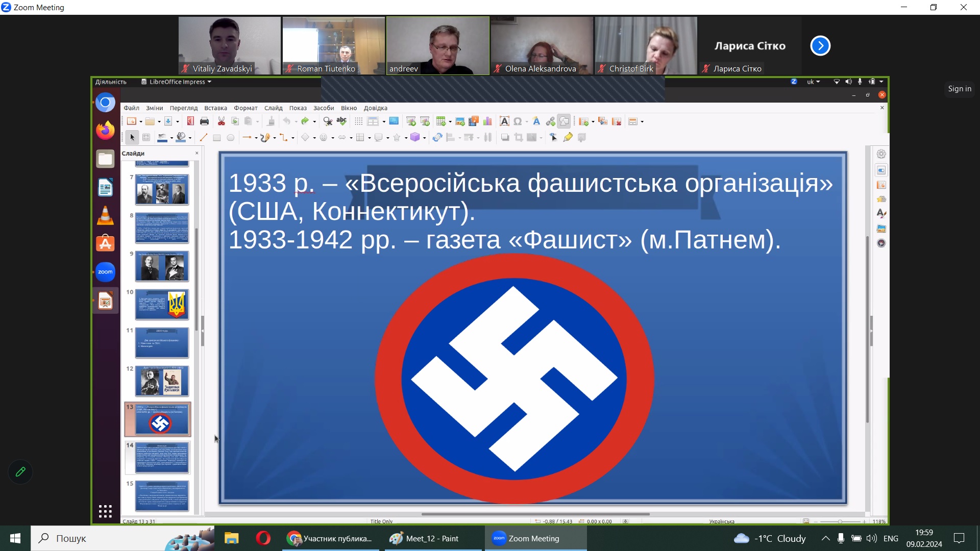Click the Sign in button
Image resolution: width=980 pixels, height=551 pixels.
click(960, 89)
